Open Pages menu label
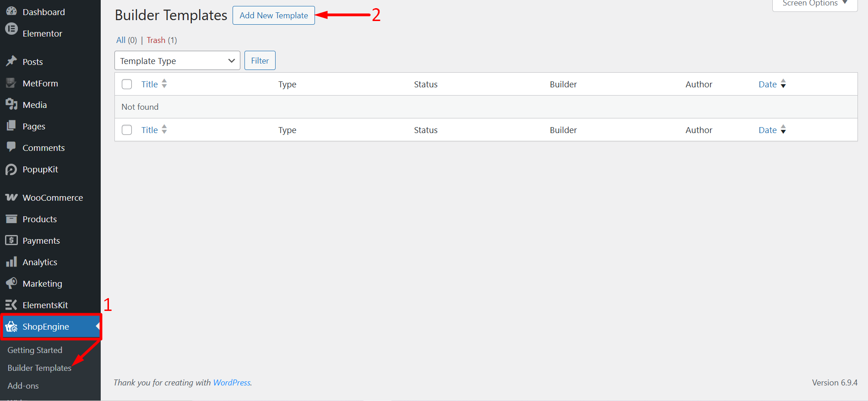 click(x=34, y=126)
